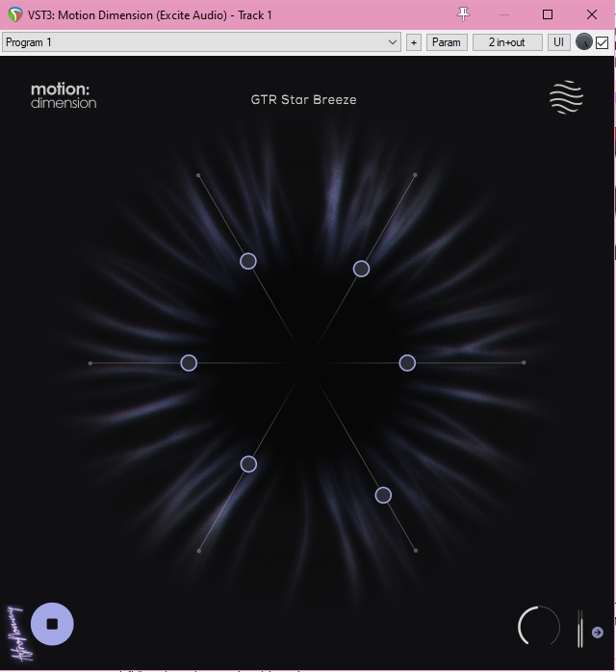Open the Param menu button
The image size is (616, 672).
(447, 42)
